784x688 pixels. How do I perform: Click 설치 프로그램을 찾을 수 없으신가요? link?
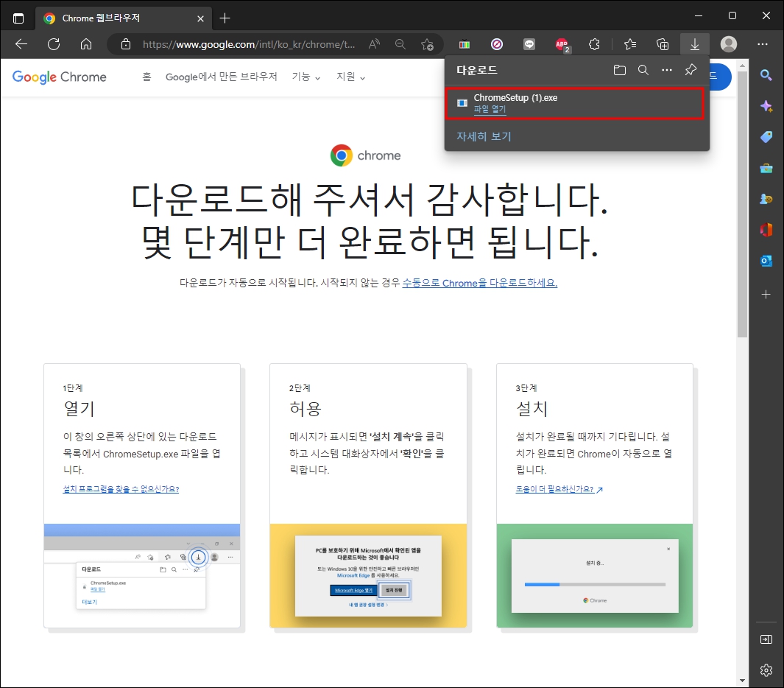click(x=121, y=489)
